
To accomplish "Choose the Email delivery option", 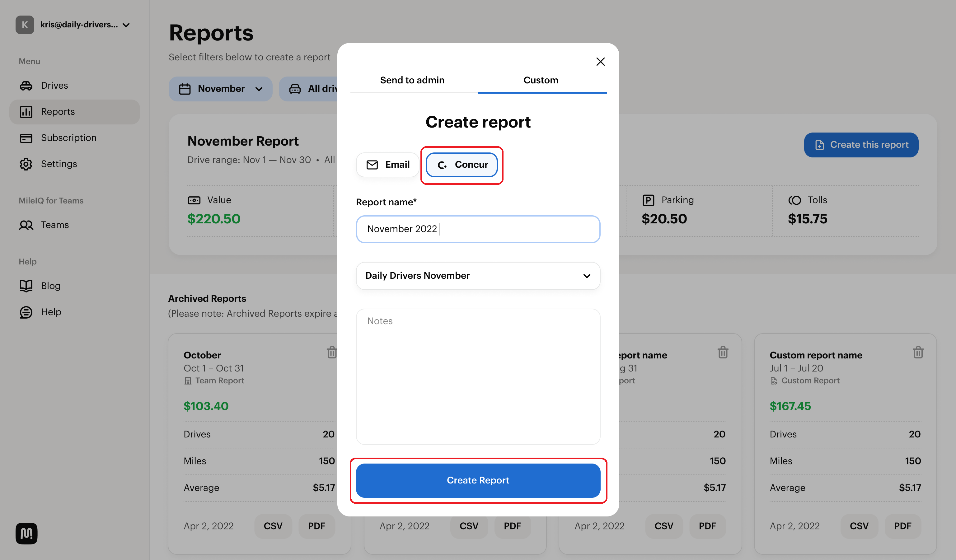I will [x=388, y=165].
